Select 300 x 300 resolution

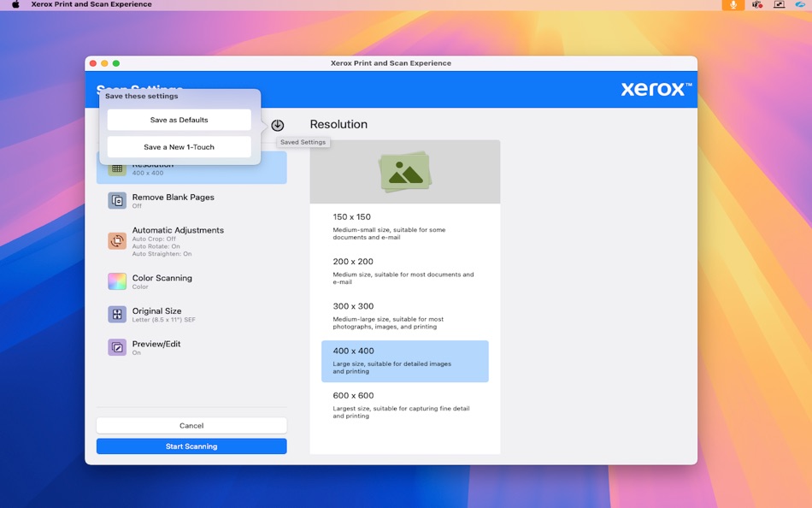(405, 316)
